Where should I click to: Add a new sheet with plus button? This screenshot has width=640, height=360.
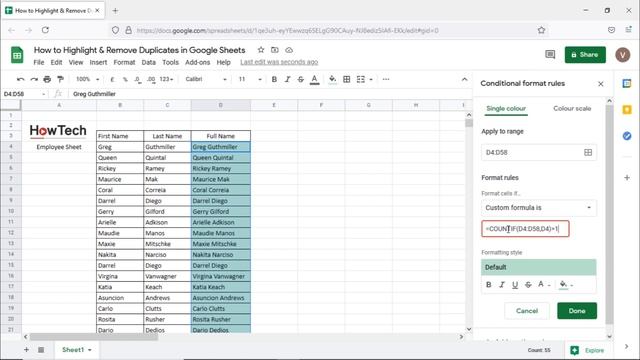[x=26, y=350]
